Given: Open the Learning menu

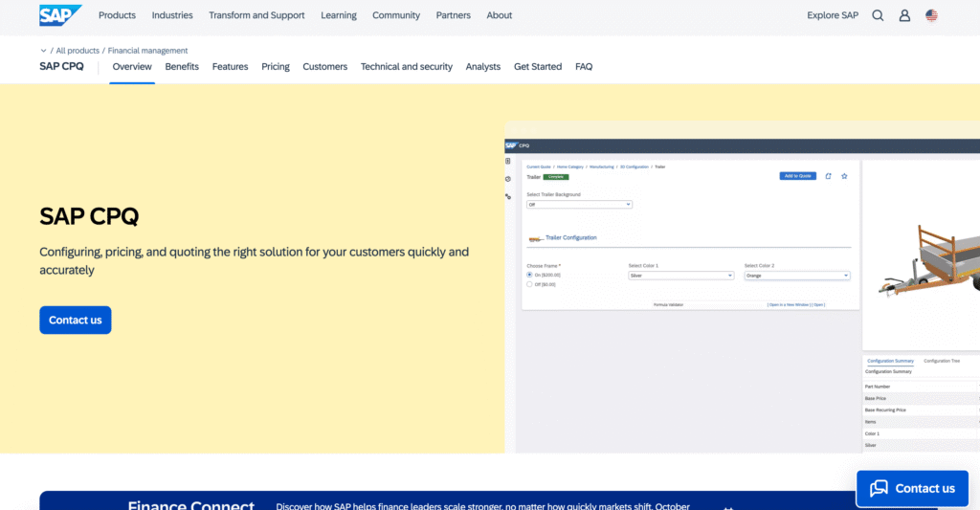Looking at the screenshot, I should click(338, 15).
